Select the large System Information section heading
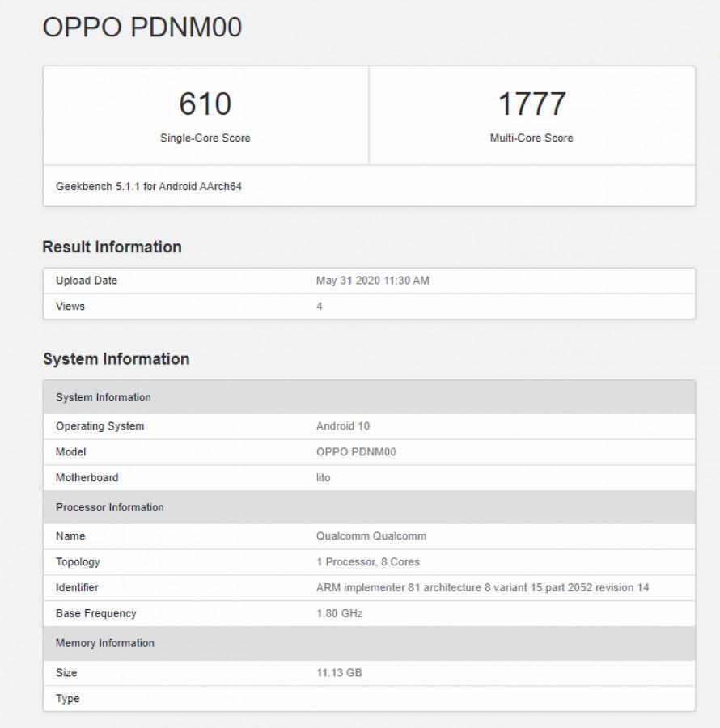The width and height of the screenshot is (720, 728). tap(116, 359)
